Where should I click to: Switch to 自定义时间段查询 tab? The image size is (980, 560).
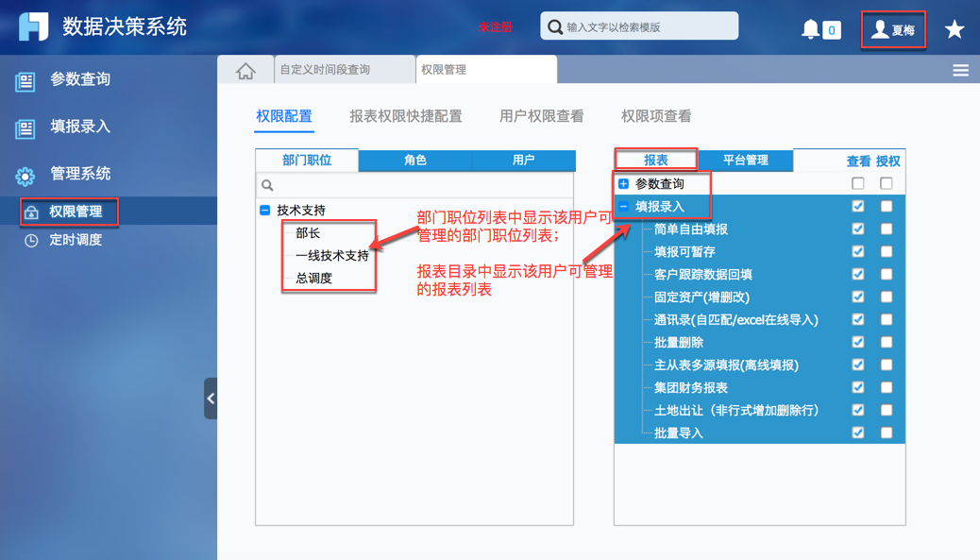(x=345, y=69)
